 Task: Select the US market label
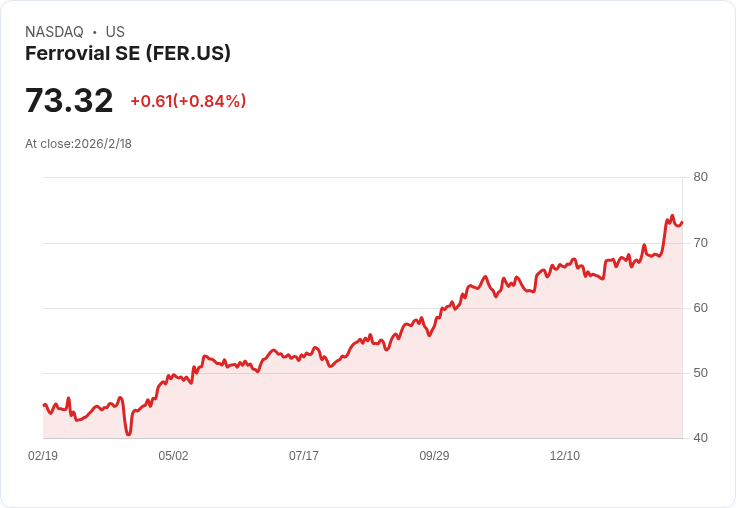point(115,32)
